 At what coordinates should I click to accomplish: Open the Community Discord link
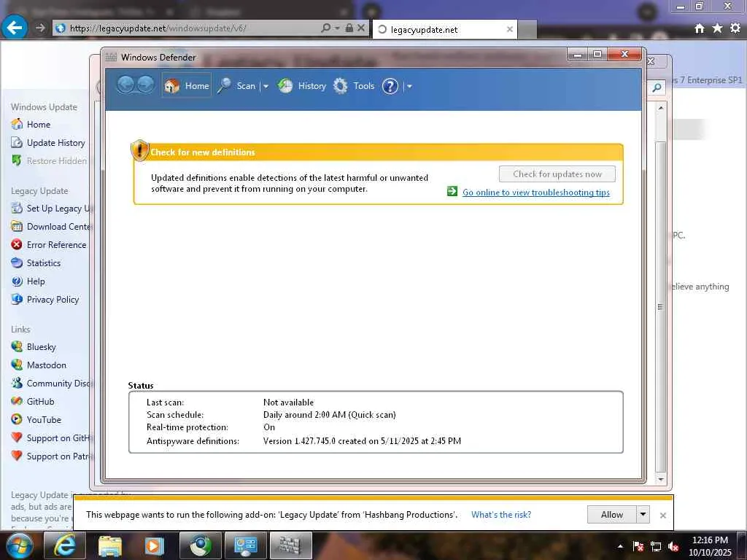click(52, 383)
